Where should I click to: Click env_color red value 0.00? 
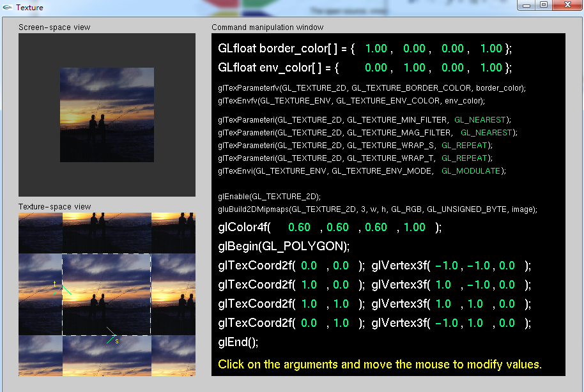click(x=376, y=68)
